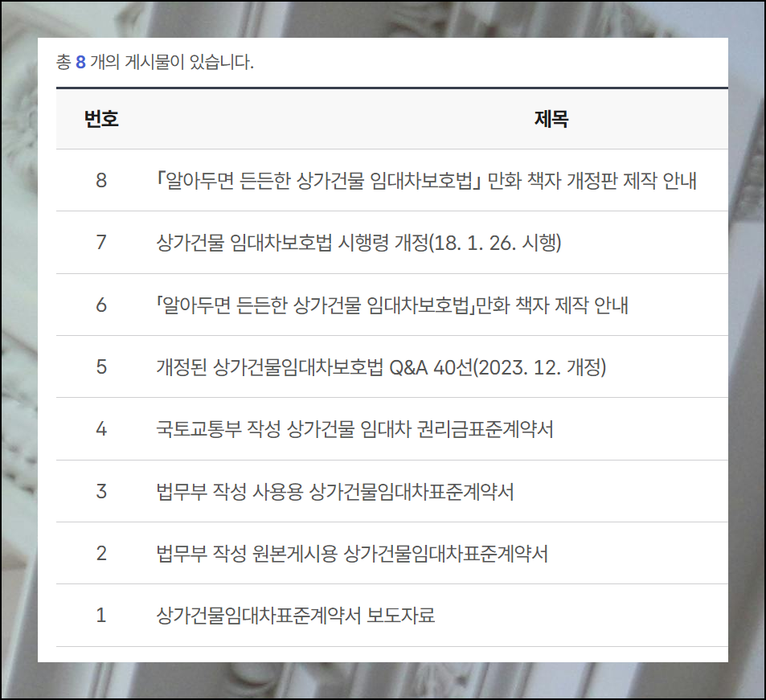Screen dimensions: 766x700
Task: Click number 4 in the 번호 column
Action: point(101,429)
